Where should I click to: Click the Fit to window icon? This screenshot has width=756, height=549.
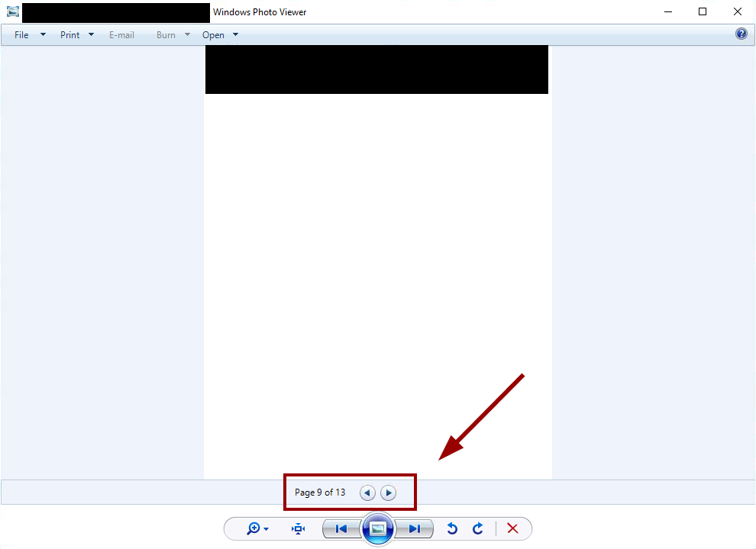click(x=299, y=528)
